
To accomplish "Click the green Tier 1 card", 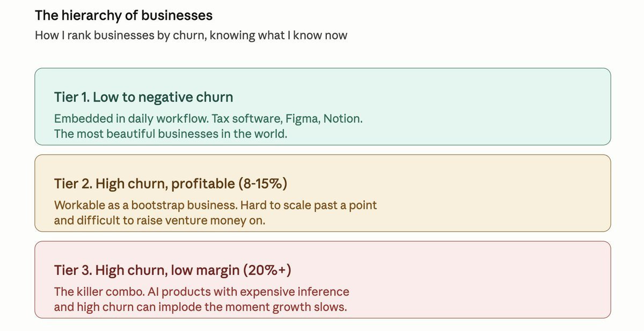I will click(x=323, y=106).
